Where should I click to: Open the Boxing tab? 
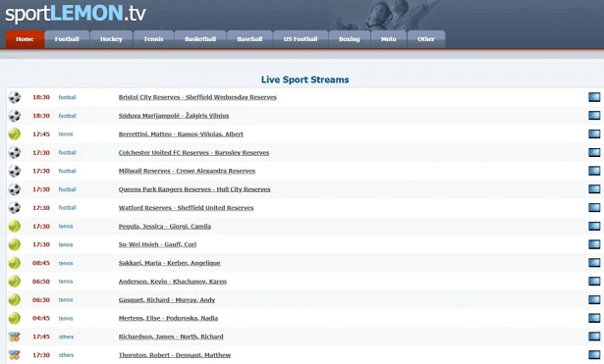coord(350,39)
